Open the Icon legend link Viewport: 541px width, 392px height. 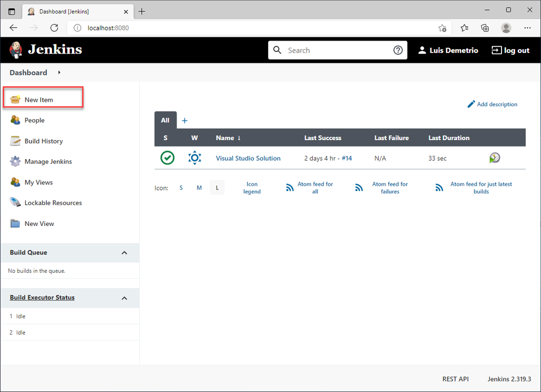coord(252,188)
